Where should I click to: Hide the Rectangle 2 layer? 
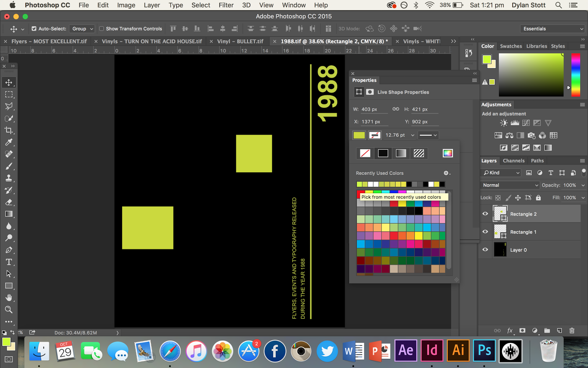pos(485,214)
